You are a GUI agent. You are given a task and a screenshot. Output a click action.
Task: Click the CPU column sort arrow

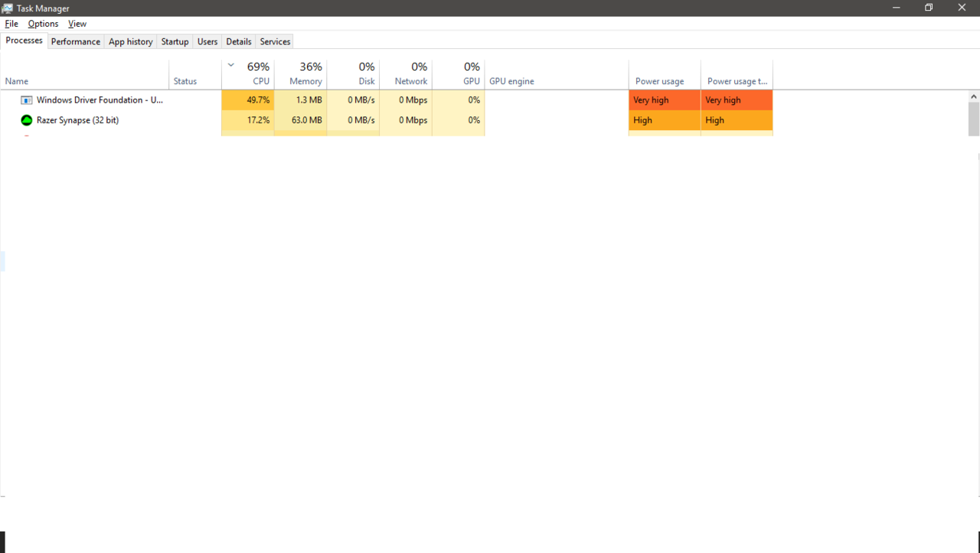click(x=231, y=65)
